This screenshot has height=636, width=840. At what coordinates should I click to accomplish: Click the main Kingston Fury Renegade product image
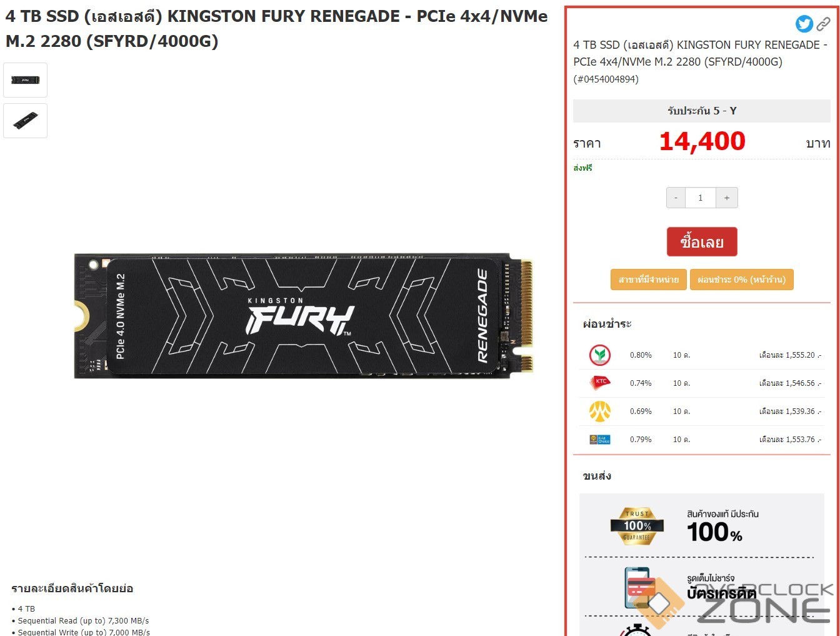coord(304,315)
